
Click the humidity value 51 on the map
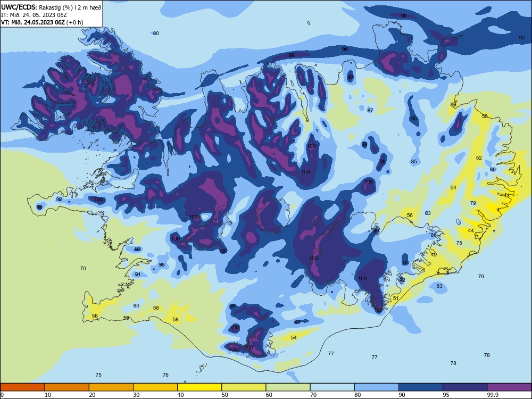click(x=396, y=298)
